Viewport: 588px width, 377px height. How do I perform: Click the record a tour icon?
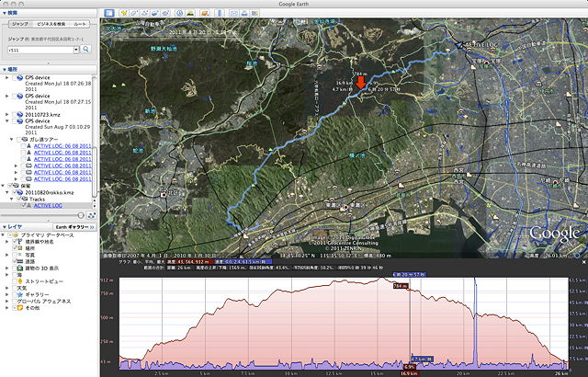click(x=165, y=13)
